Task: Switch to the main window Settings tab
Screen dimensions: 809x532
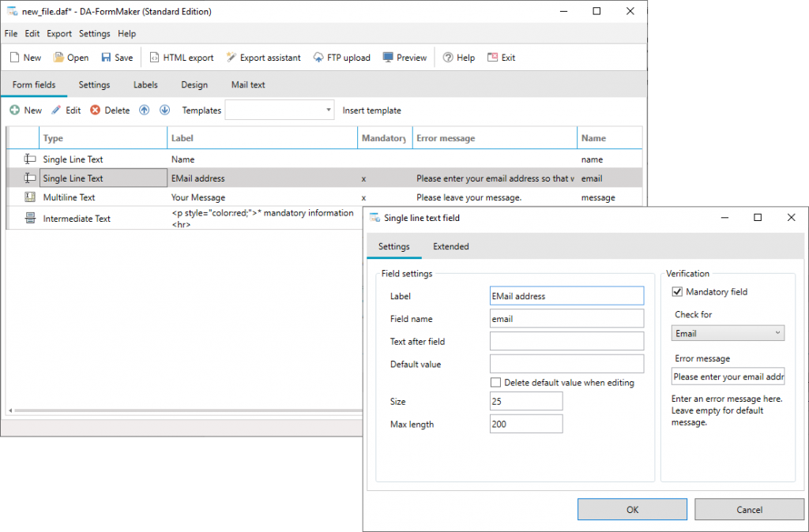Action: [x=95, y=84]
